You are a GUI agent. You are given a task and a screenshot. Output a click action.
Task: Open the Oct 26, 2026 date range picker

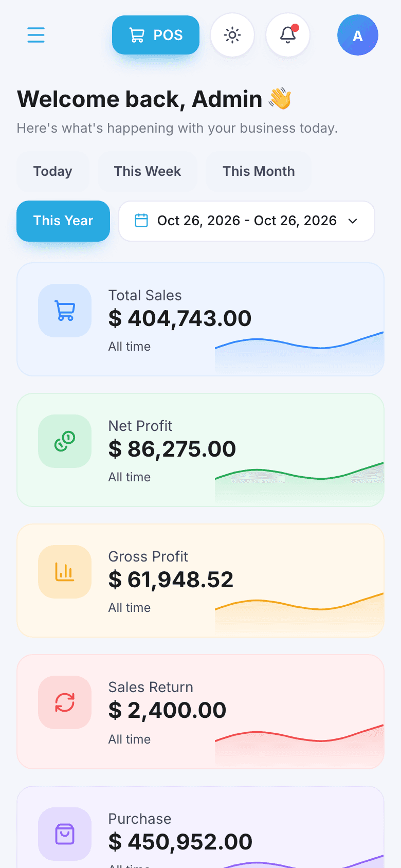pyautogui.click(x=247, y=221)
